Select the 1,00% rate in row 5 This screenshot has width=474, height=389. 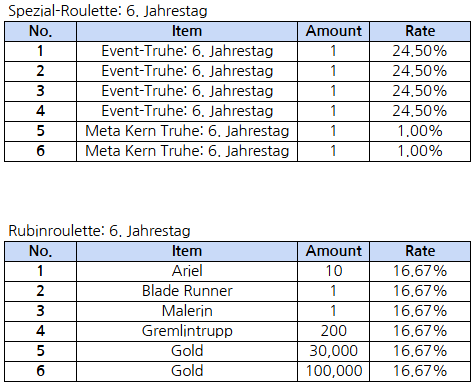[x=420, y=131]
